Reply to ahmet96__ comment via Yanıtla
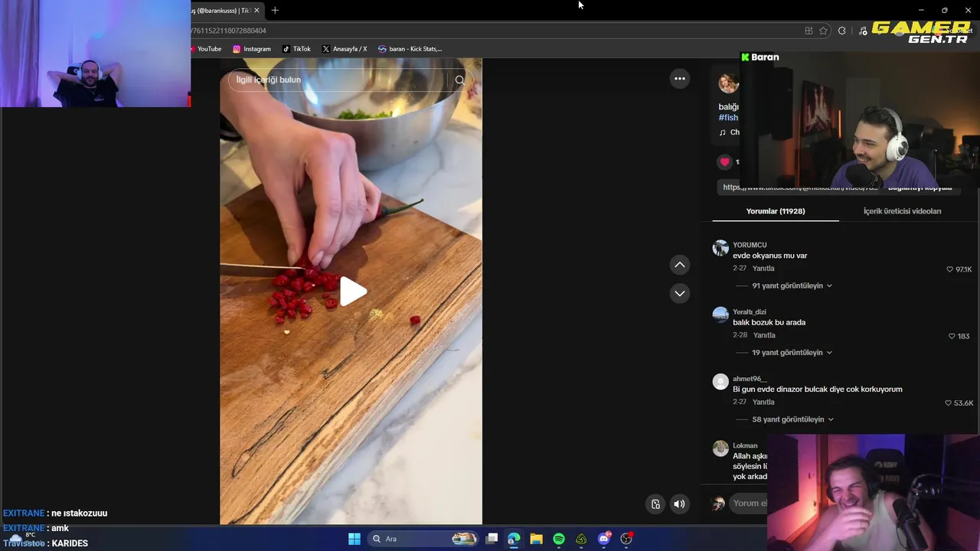The height and width of the screenshot is (551, 980). click(763, 402)
